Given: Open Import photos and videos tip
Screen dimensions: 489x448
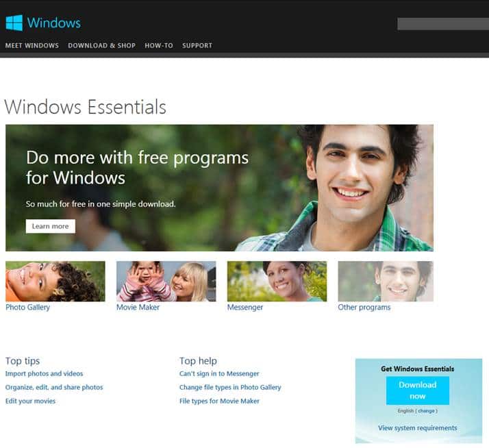Looking at the screenshot, I should [x=44, y=373].
